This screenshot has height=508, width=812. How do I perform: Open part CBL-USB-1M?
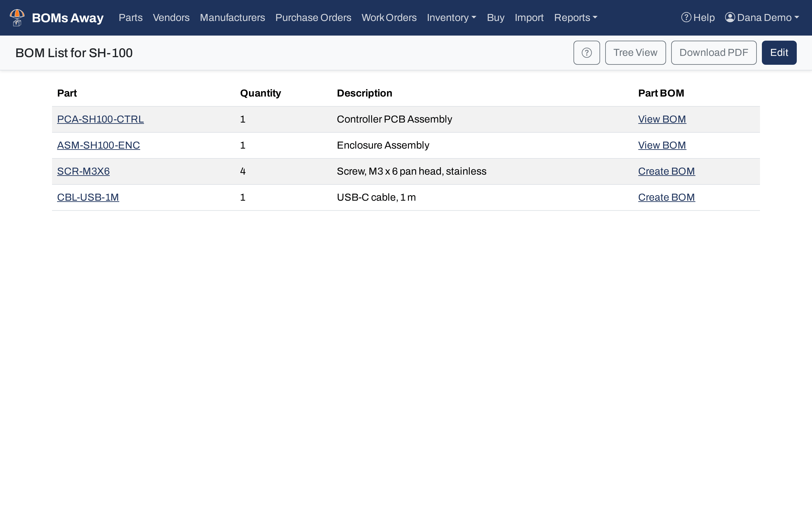pyautogui.click(x=88, y=197)
